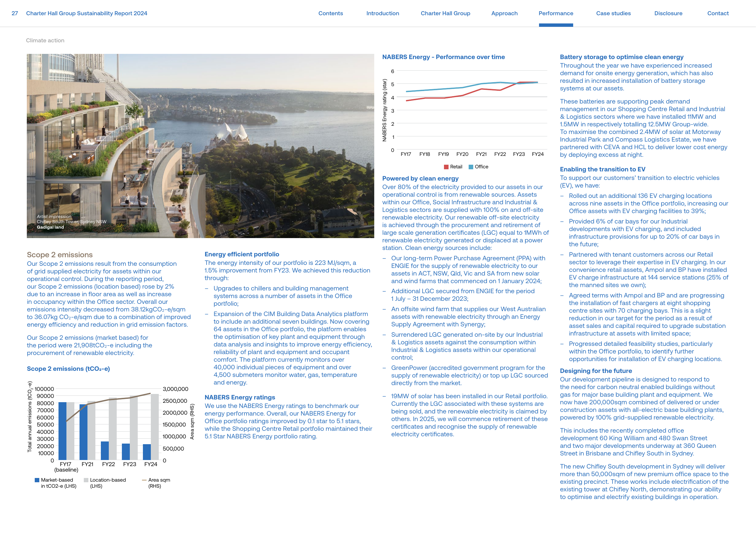Go to the Introduction section tab

(x=383, y=13)
